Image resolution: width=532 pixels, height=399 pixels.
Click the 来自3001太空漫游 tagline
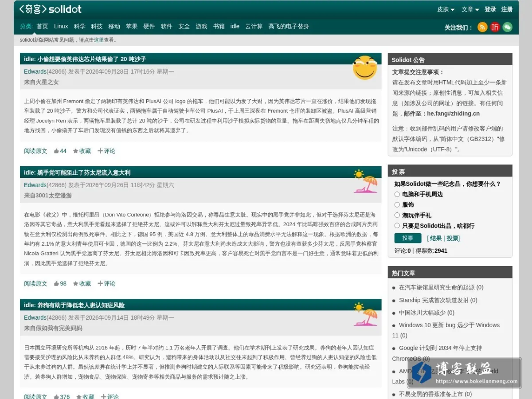click(x=47, y=196)
